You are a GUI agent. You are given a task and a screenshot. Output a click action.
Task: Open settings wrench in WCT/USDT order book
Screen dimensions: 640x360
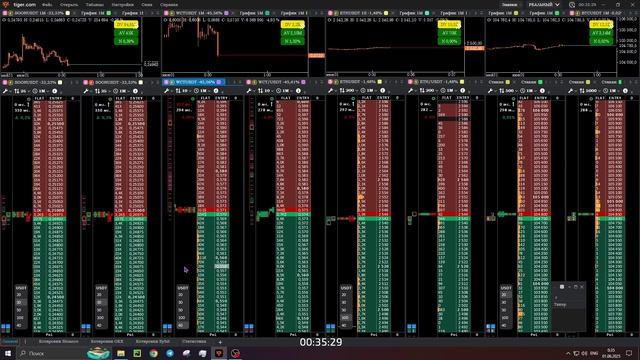pos(249,91)
